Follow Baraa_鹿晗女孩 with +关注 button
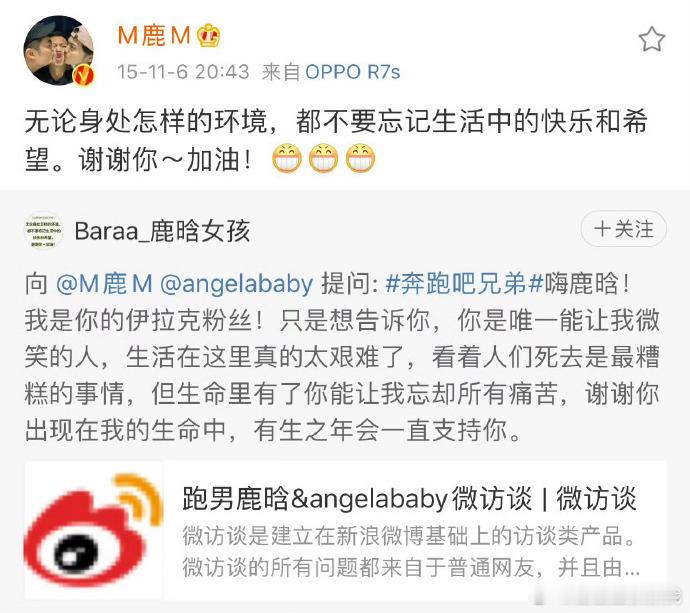The image size is (690, 613). pyautogui.click(x=624, y=229)
